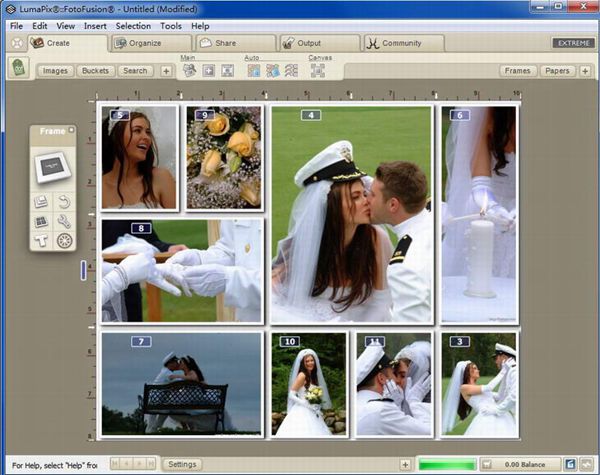The image size is (600, 475).
Task: Open the Tools menu
Action: (171, 26)
